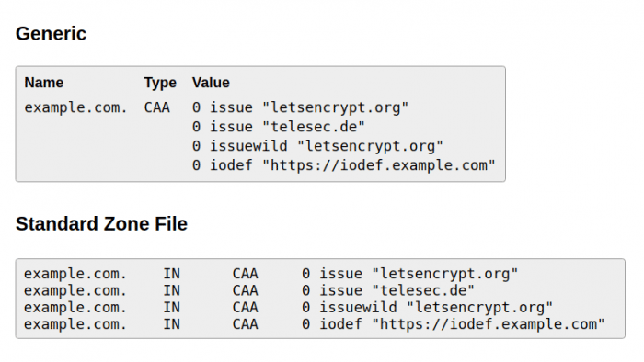This screenshot has width=644, height=362.
Task: Click the Value column header
Action: 211,83
